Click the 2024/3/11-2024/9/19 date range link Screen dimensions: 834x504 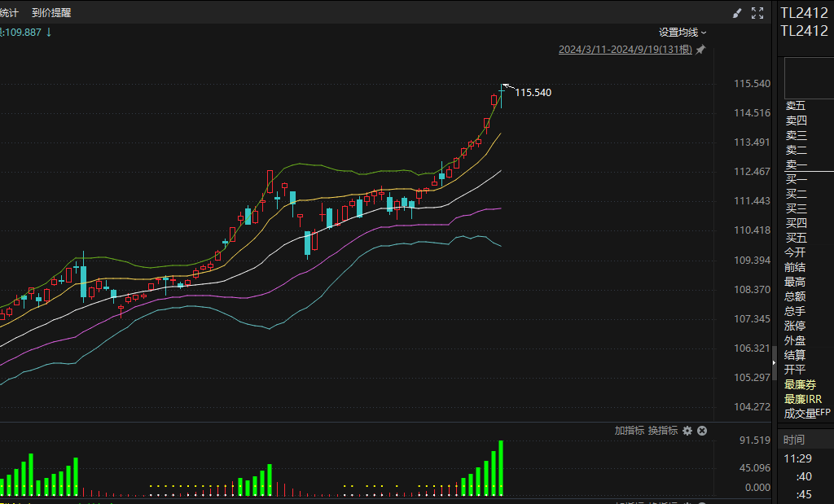[x=625, y=50]
